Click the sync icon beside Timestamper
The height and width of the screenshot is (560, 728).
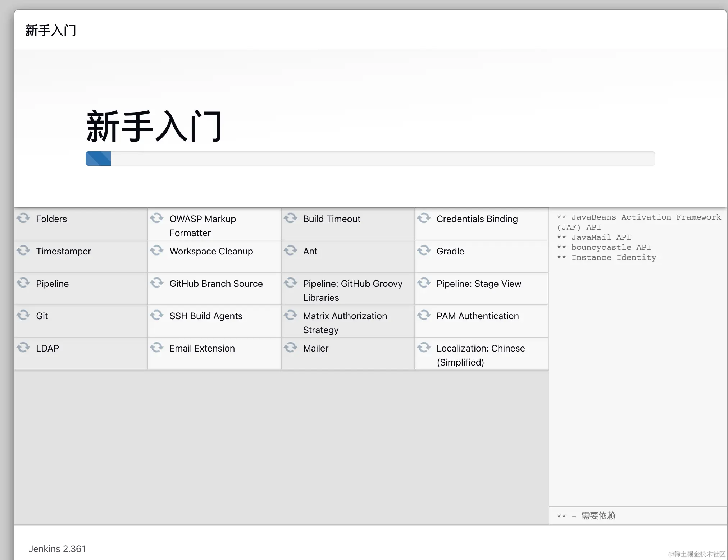pyautogui.click(x=23, y=251)
